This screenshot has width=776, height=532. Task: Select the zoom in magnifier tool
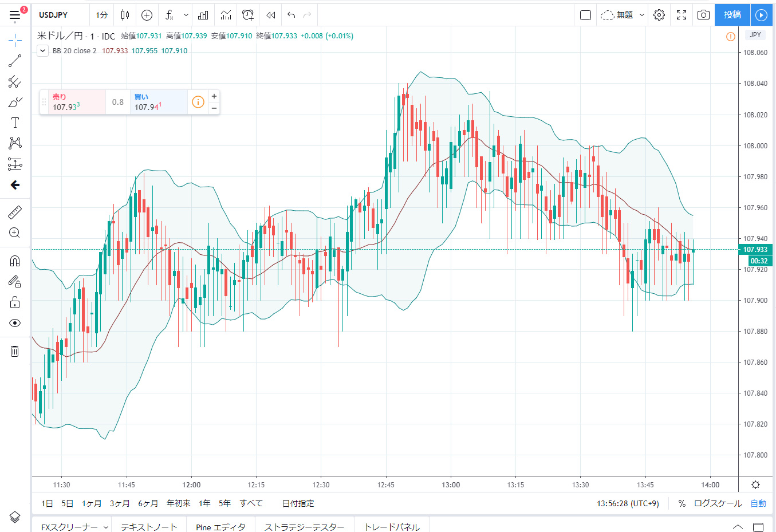tap(15, 233)
